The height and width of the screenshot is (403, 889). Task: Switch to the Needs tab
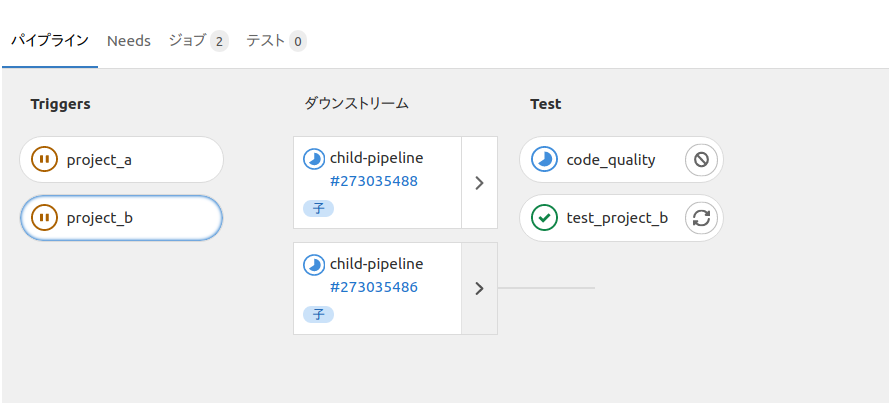click(129, 41)
